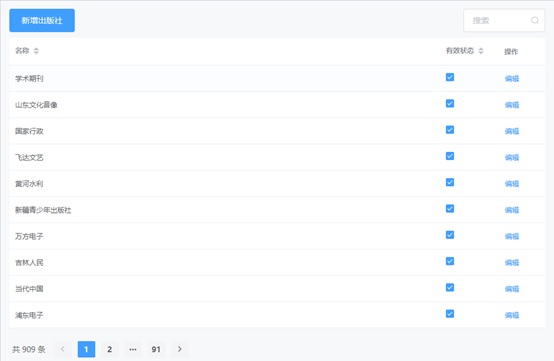Viewport: 554px width, 361px height.
Task: Select the 万方电子 name cell
Action: (29, 236)
